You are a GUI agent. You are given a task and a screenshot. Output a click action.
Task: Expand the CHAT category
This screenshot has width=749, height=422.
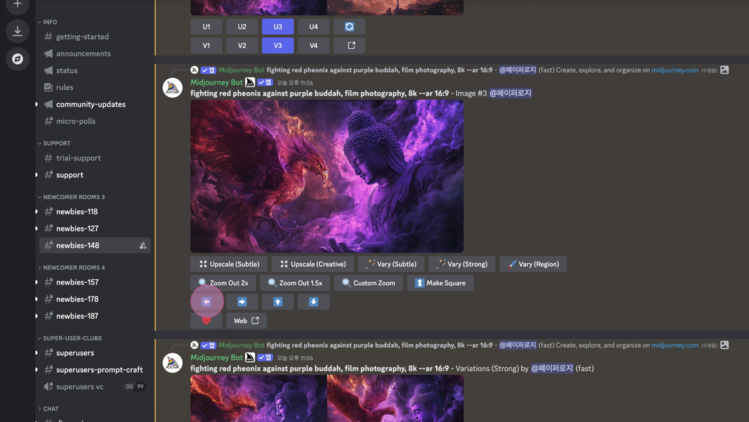[x=48, y=409]
